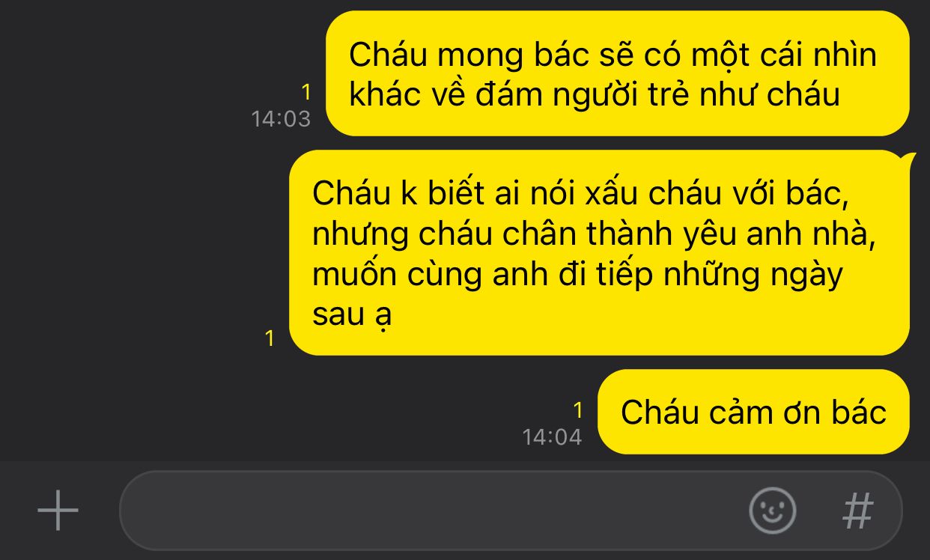
Task: Click unread count 1 beside the longest bubble
Action: pyautogui.click(x=270, y=338)
